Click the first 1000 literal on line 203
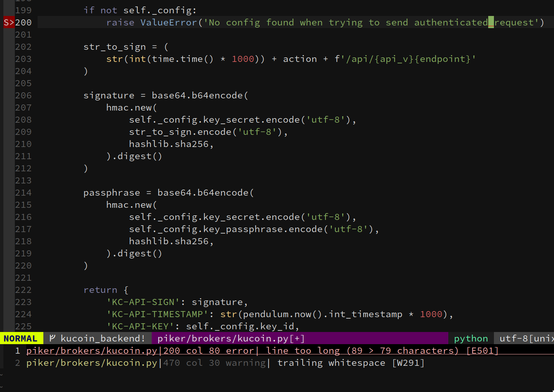 (x=243, y=59)
